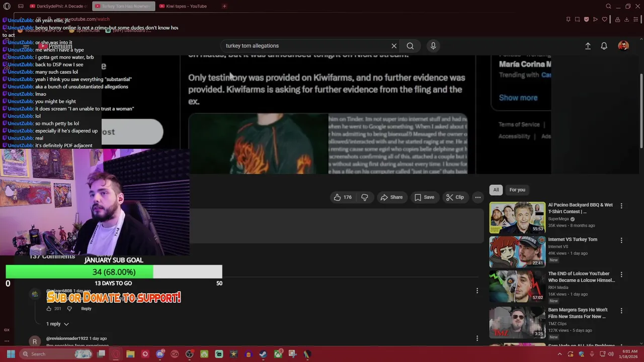The image size is (644, 362).
Task: Switch to the Kiwi tapes YouTube tab
Action: pyautogui.click(x=187, y=6)
